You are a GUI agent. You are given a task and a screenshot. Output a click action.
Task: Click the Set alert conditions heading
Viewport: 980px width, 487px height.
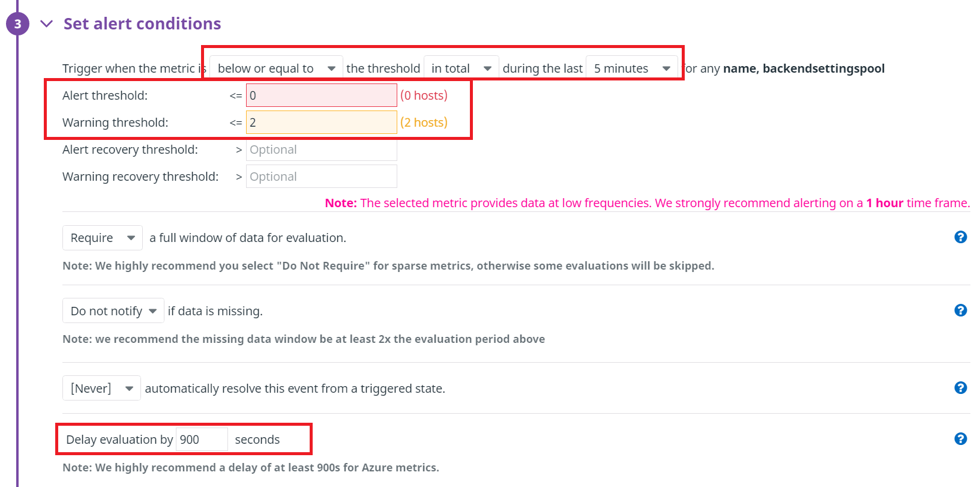click(x=142, y=24)
